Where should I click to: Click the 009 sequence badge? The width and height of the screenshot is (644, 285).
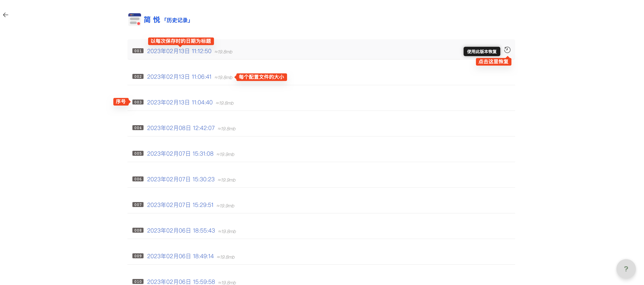click(138, 256)
